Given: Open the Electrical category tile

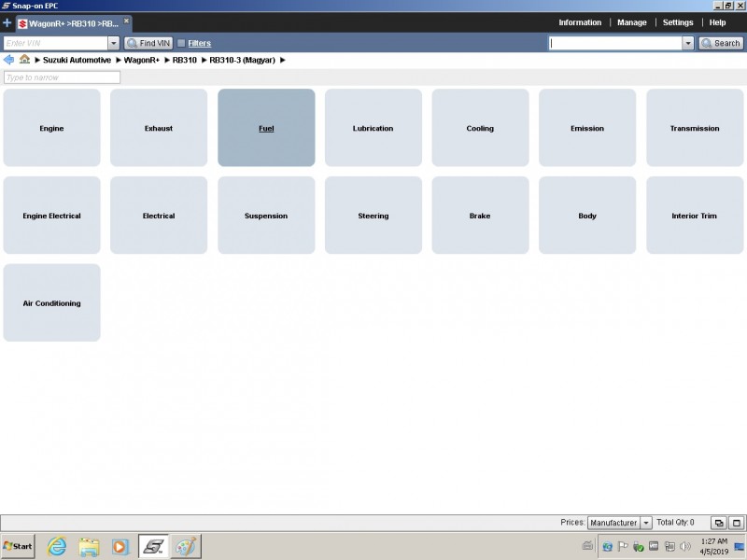Looking at the screenshot, I should coord(159,216).
